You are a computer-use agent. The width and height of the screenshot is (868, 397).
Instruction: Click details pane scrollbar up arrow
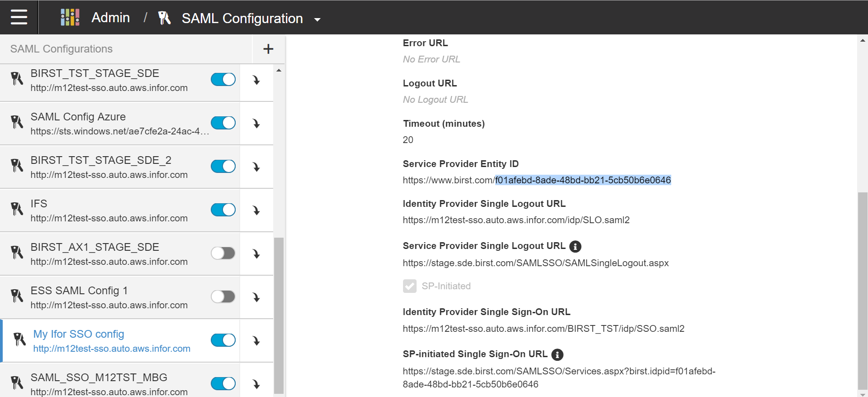click(x=863, y=40)
